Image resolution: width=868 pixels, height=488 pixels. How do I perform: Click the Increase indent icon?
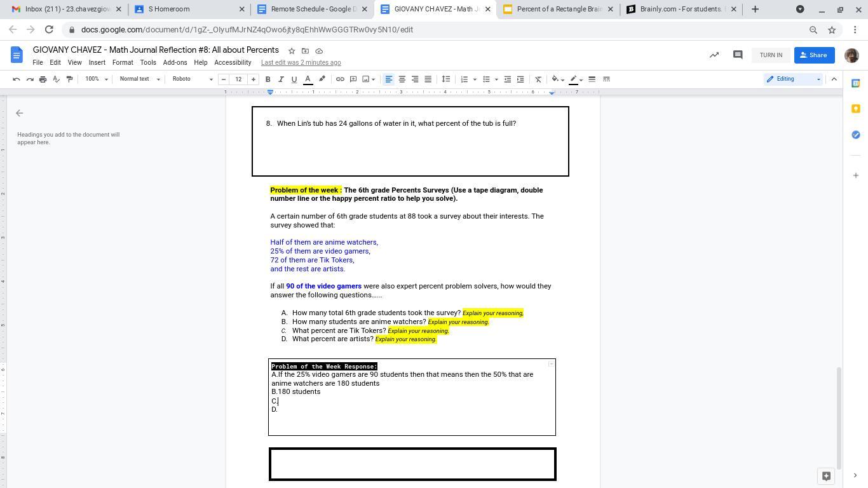[x=520, y=79]
